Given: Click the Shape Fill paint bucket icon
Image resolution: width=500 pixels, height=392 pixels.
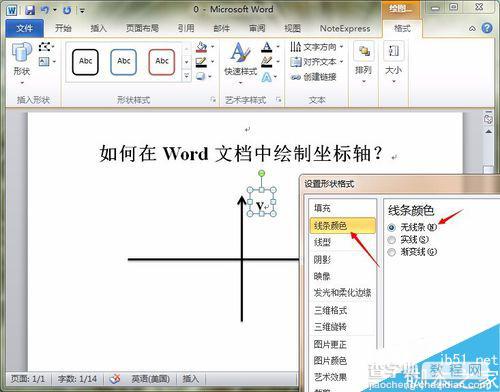Looking at the screenshot, I should tap(202, 47).
